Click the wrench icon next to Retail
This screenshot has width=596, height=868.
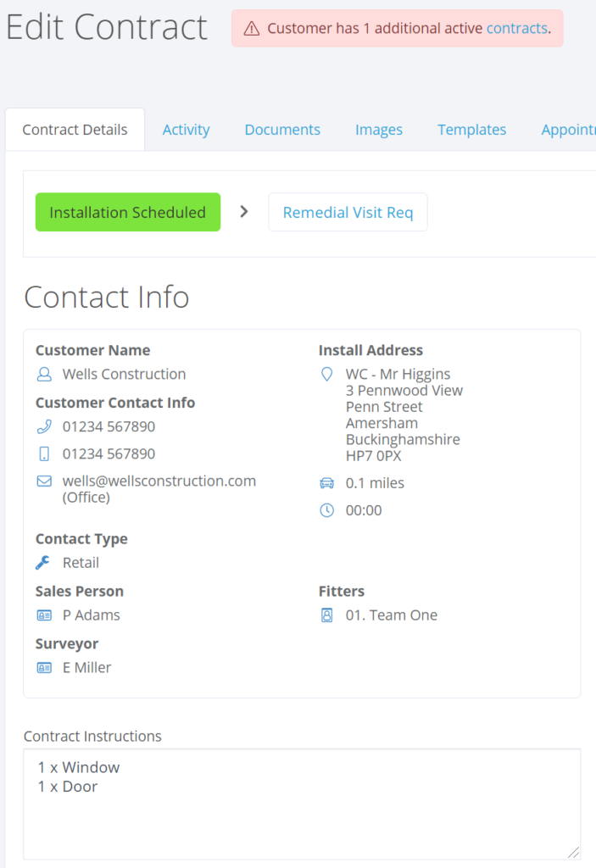click(44, 563)
